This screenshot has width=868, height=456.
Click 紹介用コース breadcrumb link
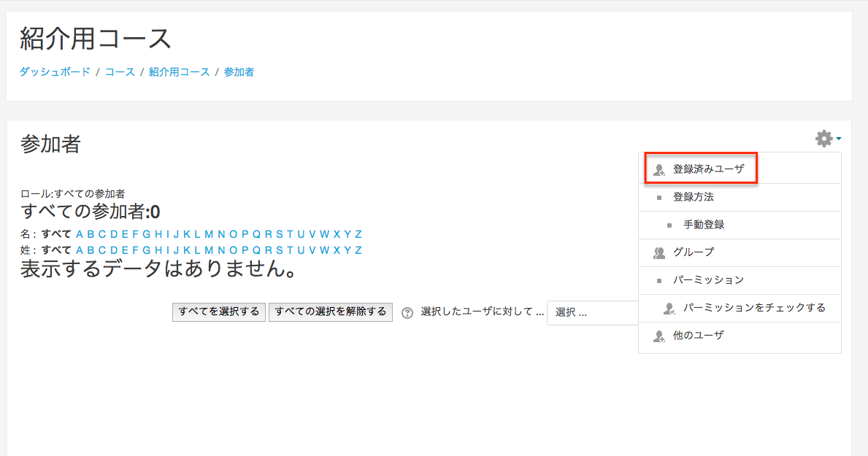[179, 72]
